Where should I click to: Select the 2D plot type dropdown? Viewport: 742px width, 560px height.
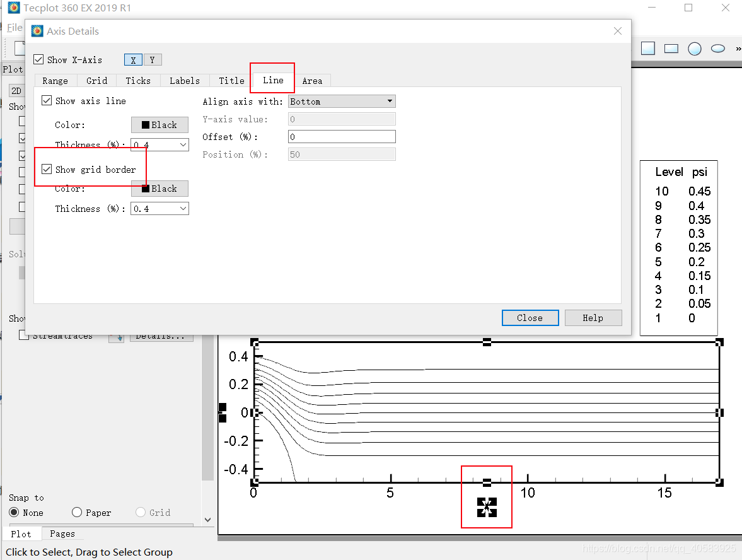(16, 91)
